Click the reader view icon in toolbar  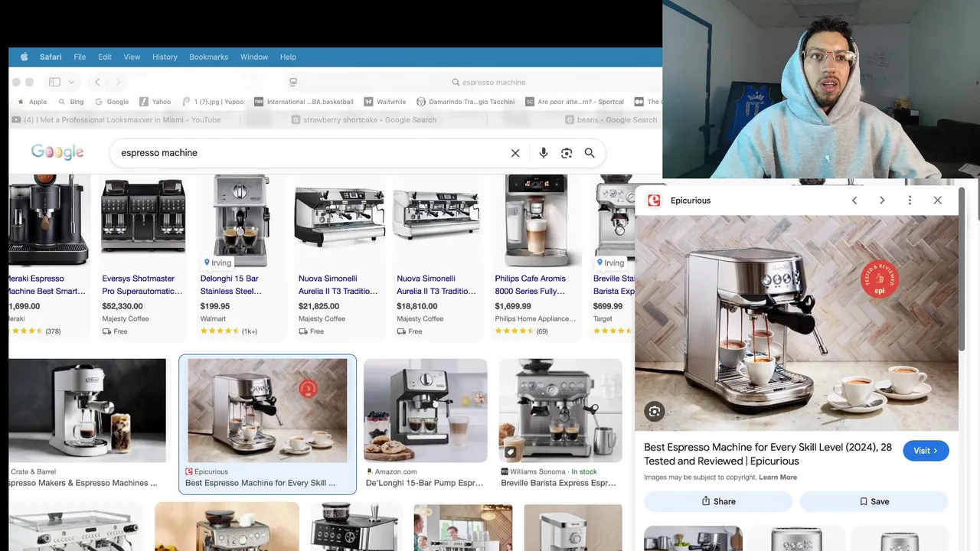[x=293, y=82]
